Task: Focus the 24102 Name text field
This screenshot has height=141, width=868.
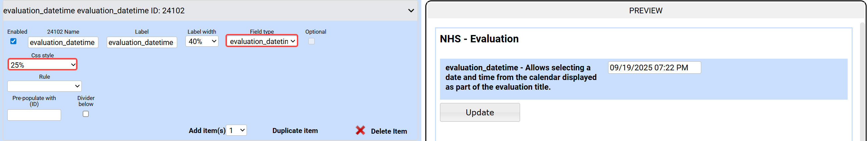Action: tap(63, 42)
